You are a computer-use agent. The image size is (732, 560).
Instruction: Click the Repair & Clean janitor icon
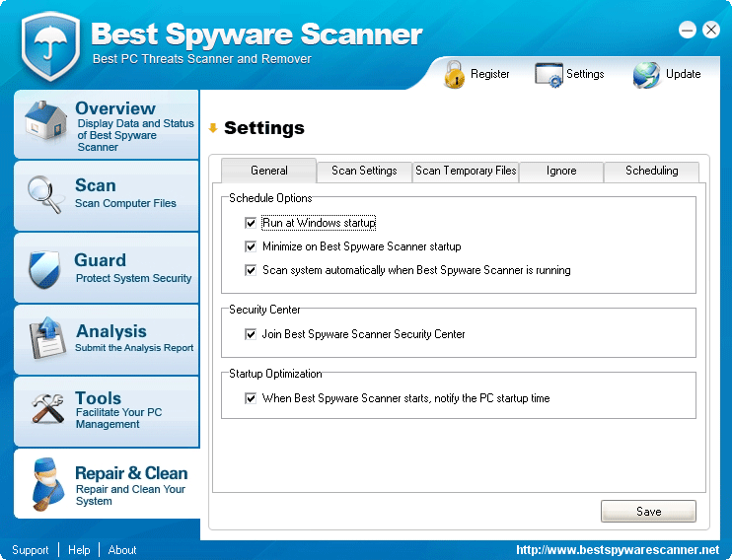[47, 484]
